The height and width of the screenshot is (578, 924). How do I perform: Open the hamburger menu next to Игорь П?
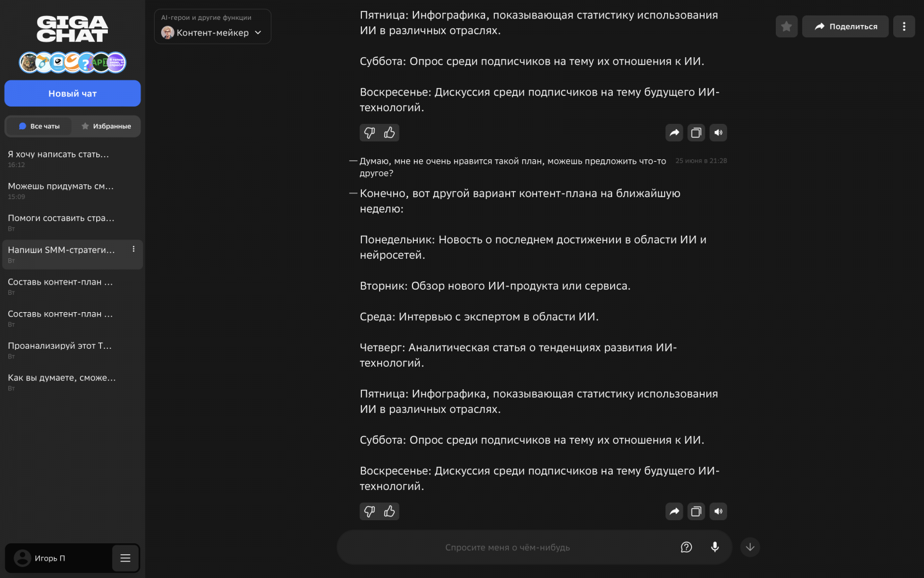pyautogui.click(x=125, y=558)
